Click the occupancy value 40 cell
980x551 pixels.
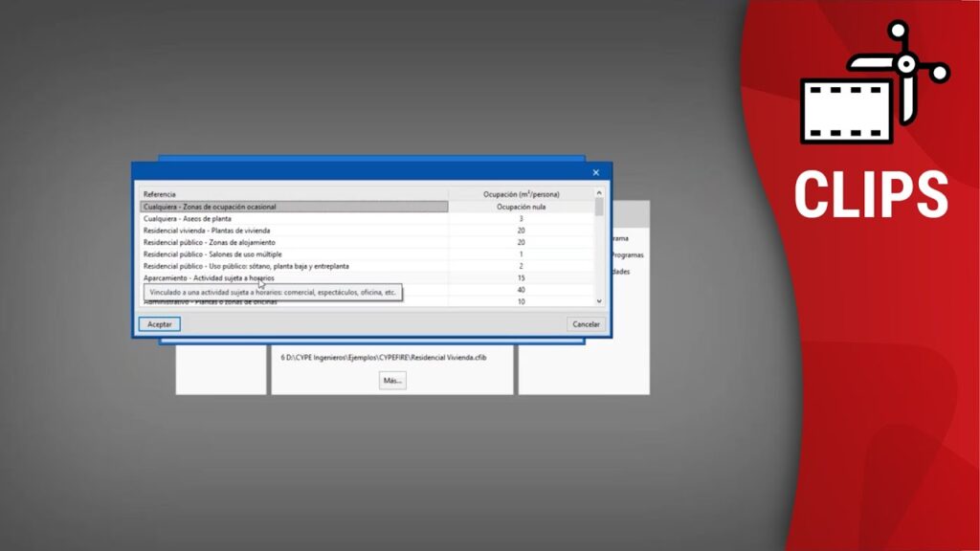(x=521, y=290)
